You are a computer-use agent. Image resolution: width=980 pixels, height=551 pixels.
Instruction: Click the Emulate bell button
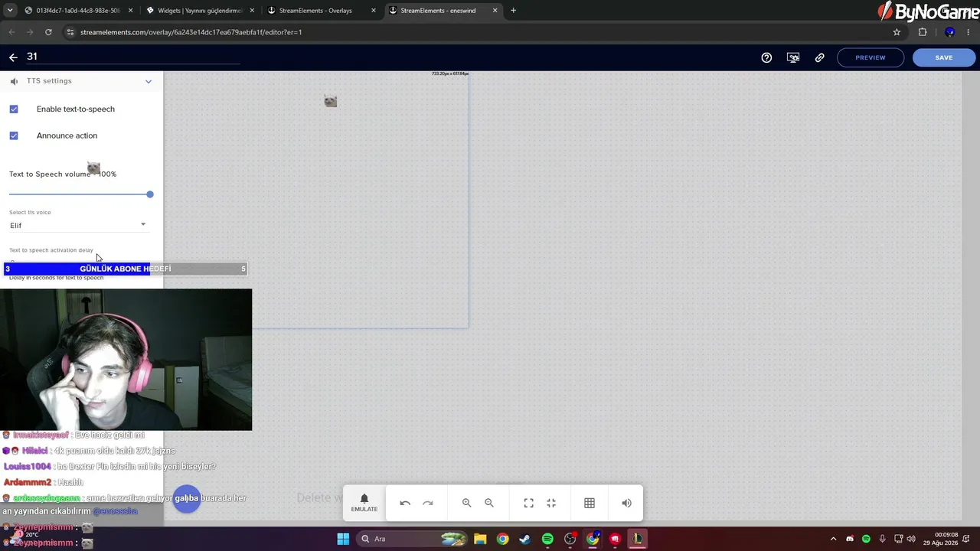pyautogui.click(x=364, y=503)
